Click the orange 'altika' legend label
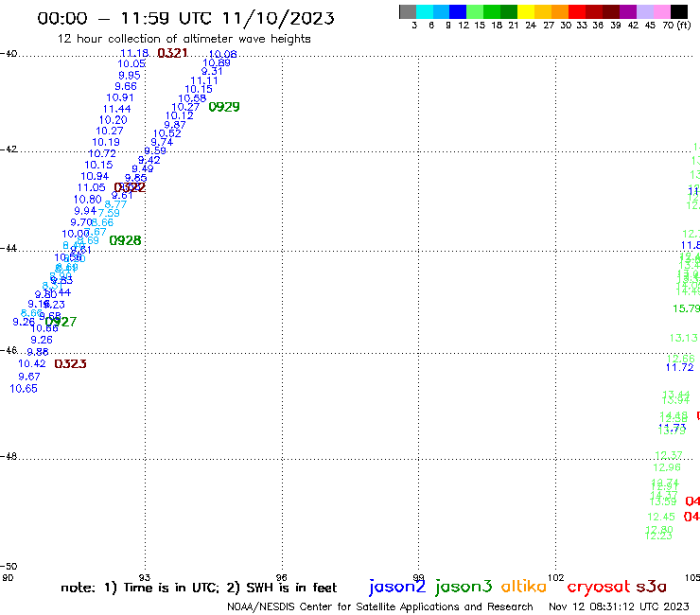Image resolution: width=700 pixels, height=615 pixels. point(523,587)
